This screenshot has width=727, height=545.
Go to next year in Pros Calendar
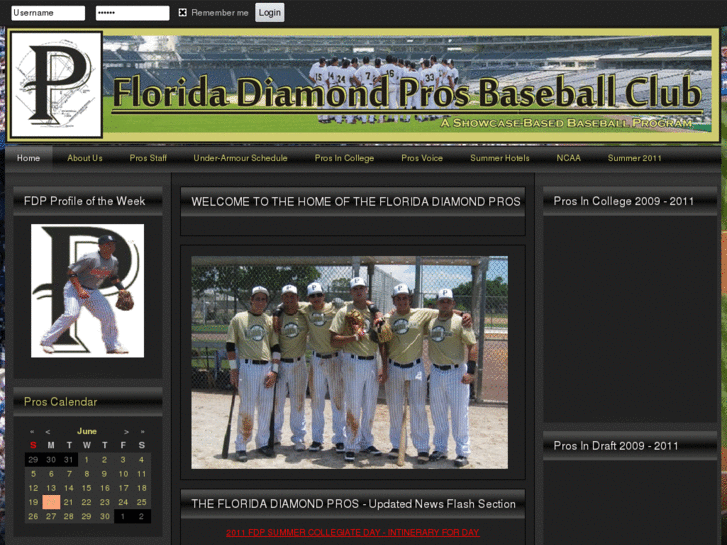(x=142, y=432)
